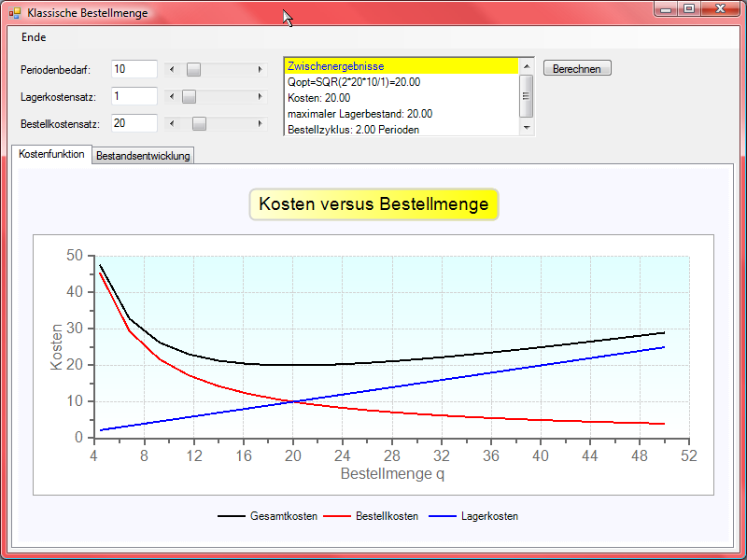
Task: Click right arrow of Lagerkostensatz slider
Action: [260, 96]
